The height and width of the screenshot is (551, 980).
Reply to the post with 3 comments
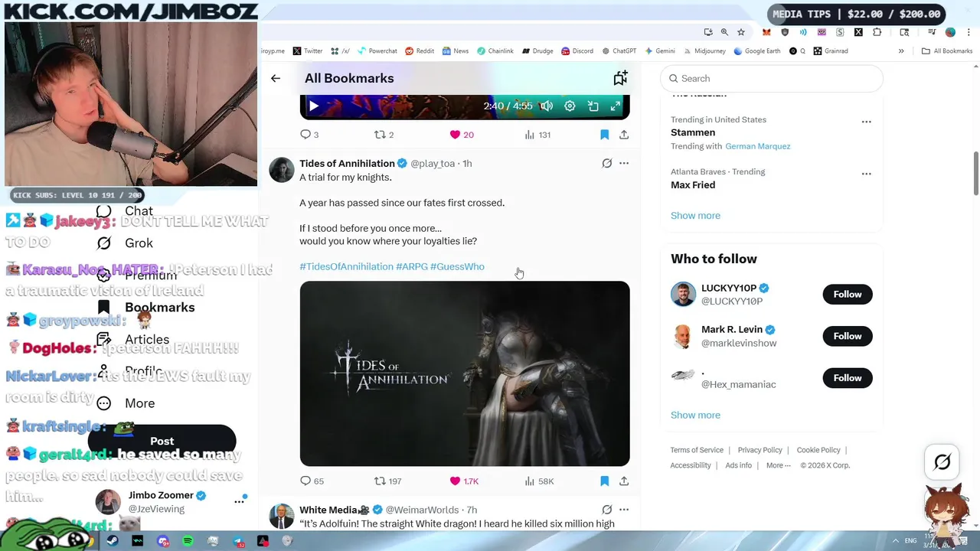(309, 135)
